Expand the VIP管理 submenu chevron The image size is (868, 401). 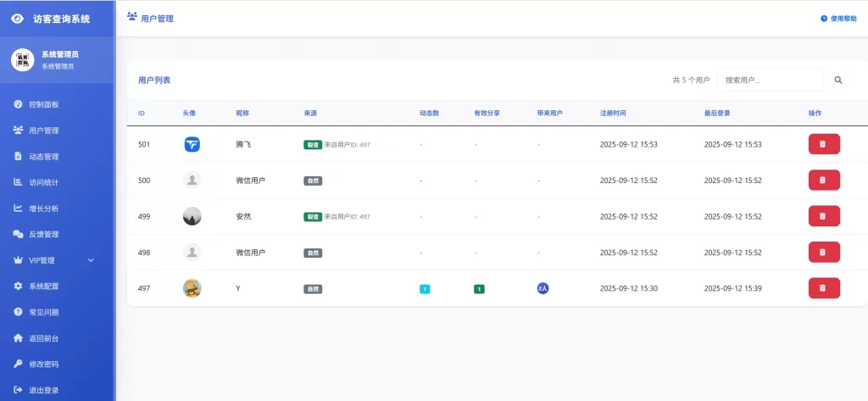point(92,260)
